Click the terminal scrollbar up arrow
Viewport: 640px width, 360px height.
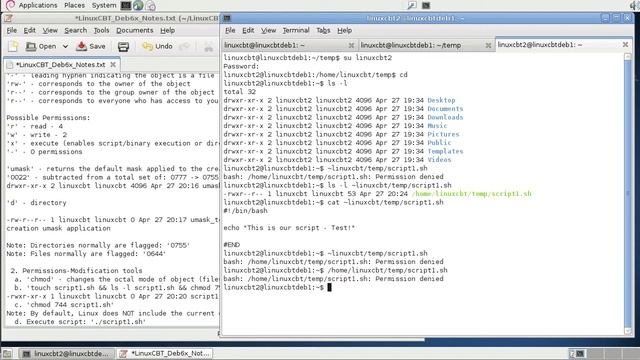point(628,57)
